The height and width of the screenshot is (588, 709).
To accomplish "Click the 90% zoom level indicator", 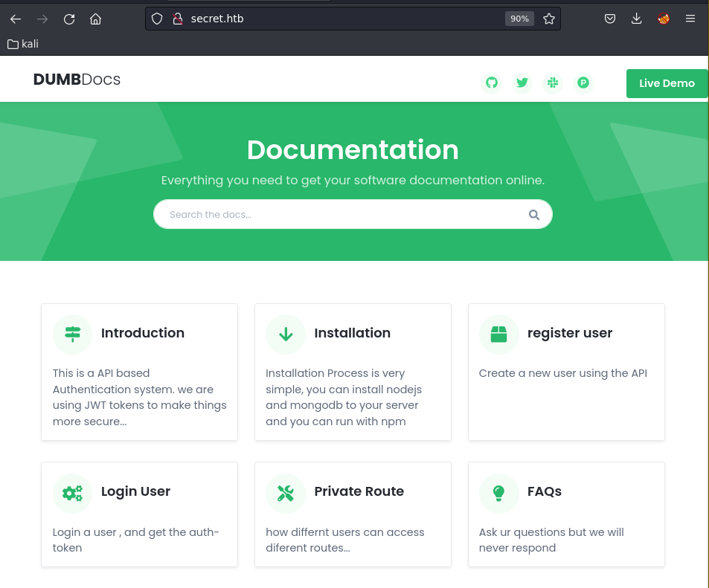I will [519, 19].
